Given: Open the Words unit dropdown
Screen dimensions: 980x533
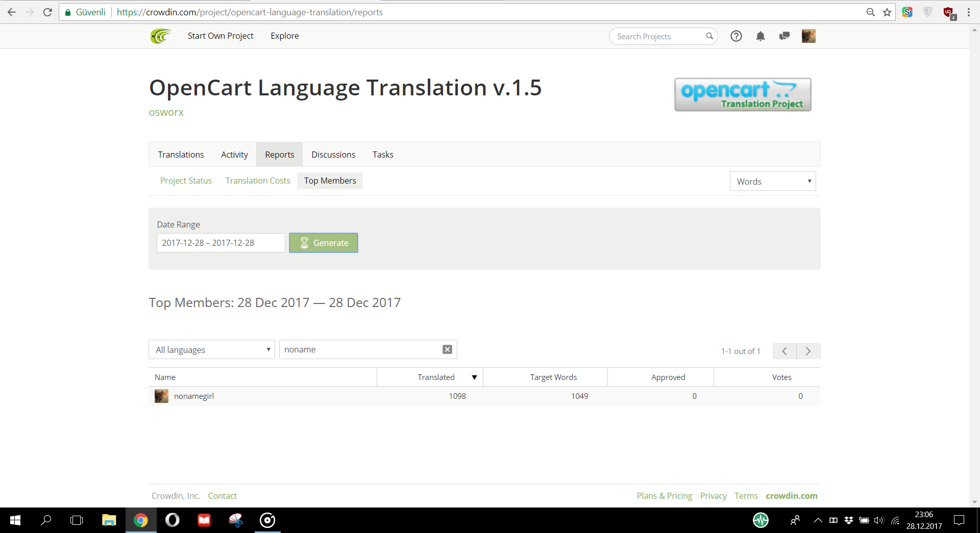Looking at the screenshot, I should pos(773,181).
